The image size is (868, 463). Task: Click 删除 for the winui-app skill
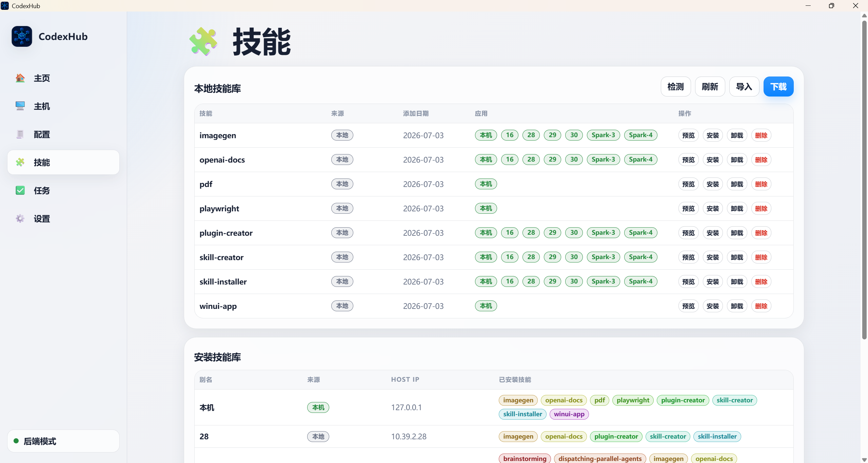762,306
